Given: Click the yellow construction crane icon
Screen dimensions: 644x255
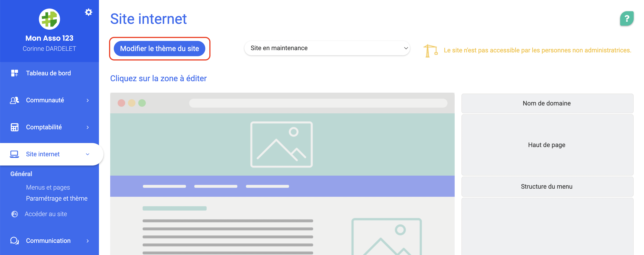Looking at the screenshot, I should pyautogui.click(x=430, y=51).
